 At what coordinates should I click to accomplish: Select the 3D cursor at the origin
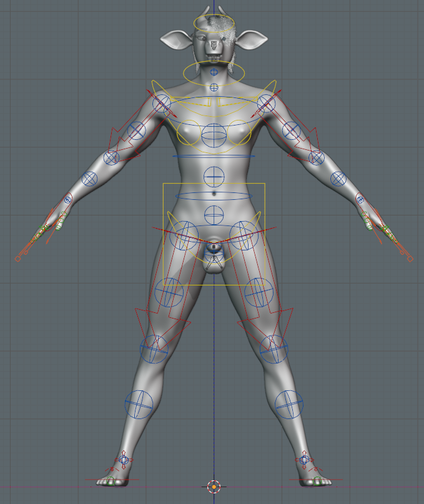tap(214, 487)
